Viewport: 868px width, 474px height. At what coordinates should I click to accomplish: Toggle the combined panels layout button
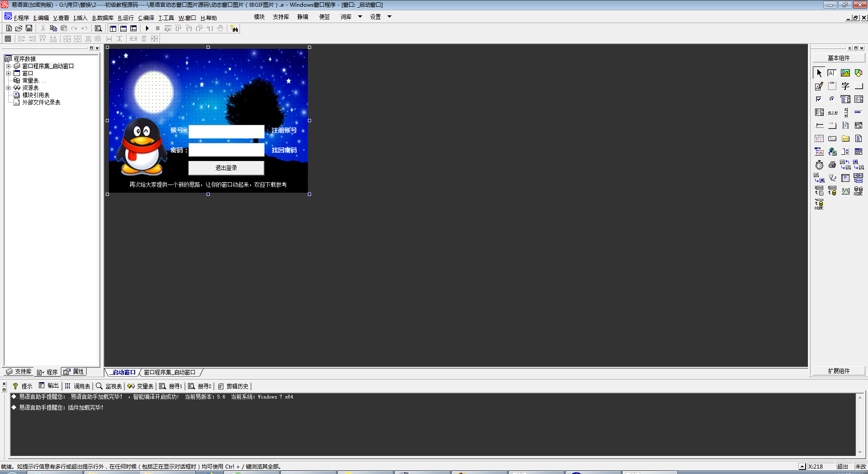[x=133, y=28]
